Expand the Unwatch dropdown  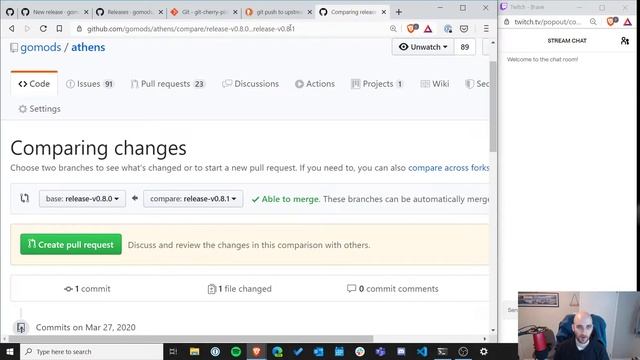pos(423,47)
